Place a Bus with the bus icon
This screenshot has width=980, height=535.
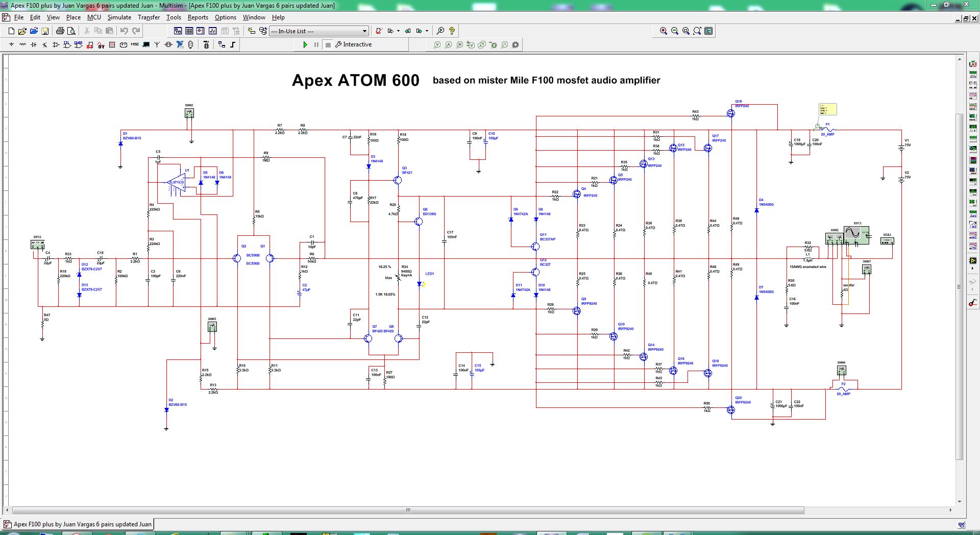(x=233, y=44)
